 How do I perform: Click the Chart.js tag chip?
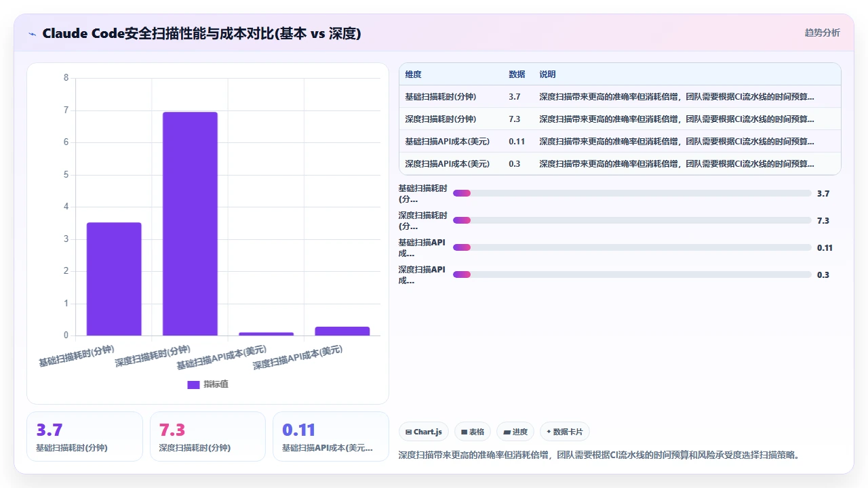click(x=423, y=432)
